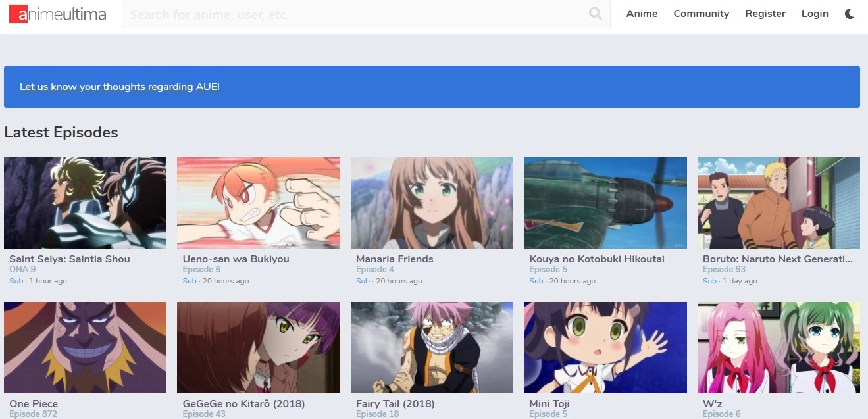This screenshot has height=419, width=868.
Task: Click Sub · 1 hour ago text
Action: coord(38,281)
